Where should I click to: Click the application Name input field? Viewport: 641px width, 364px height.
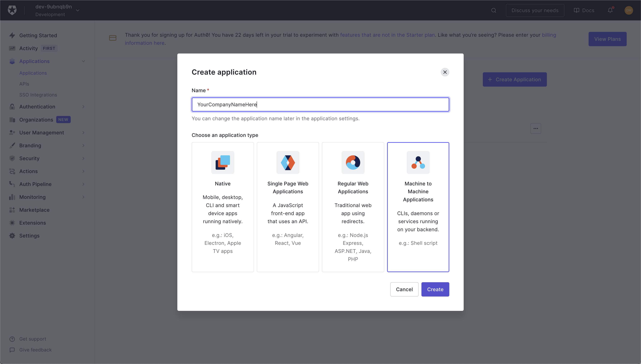click(320, 105)
